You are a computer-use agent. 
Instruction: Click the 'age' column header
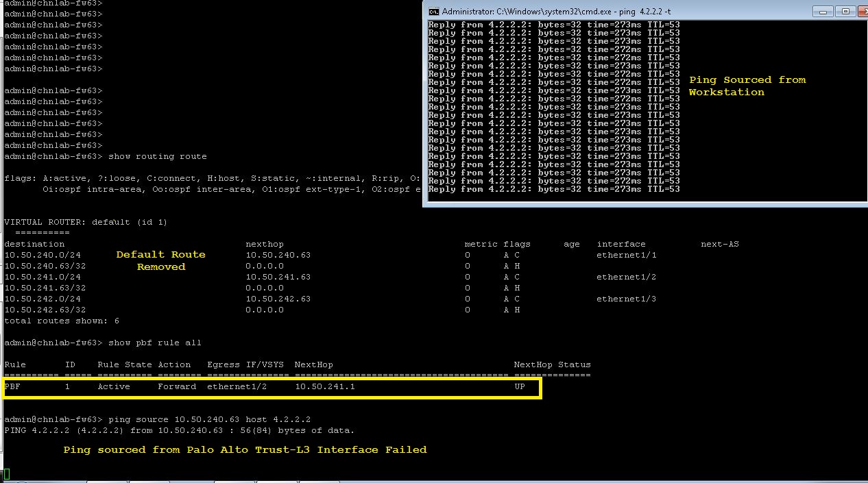pos(572,244)
